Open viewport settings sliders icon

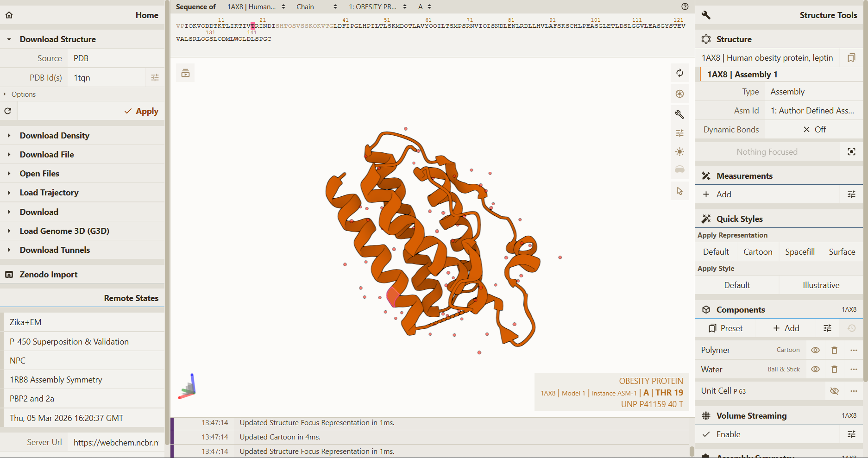[679, 133]
